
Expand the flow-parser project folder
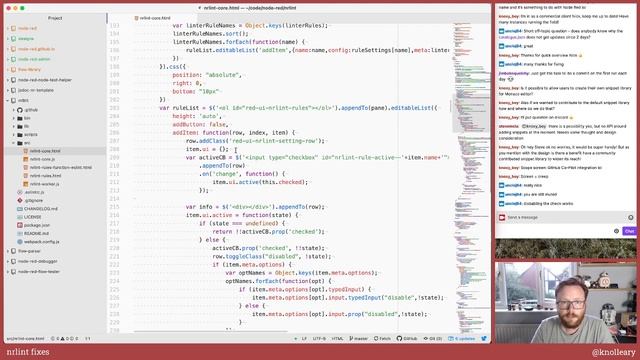coord(8,251)
